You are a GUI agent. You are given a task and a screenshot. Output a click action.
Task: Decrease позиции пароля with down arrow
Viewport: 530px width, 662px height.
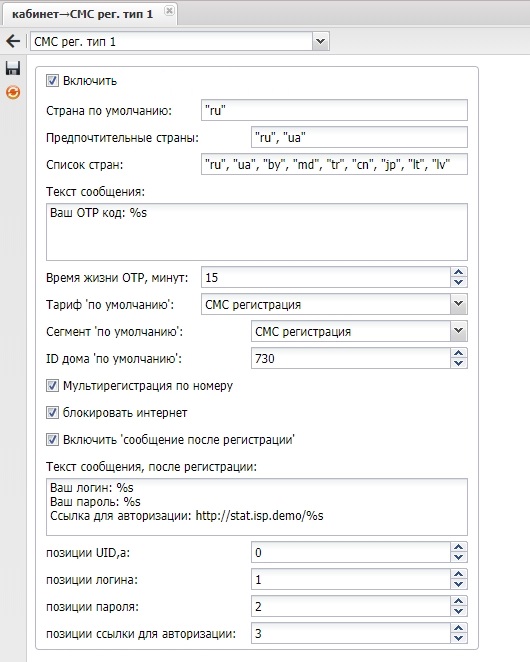coord(459,611)
